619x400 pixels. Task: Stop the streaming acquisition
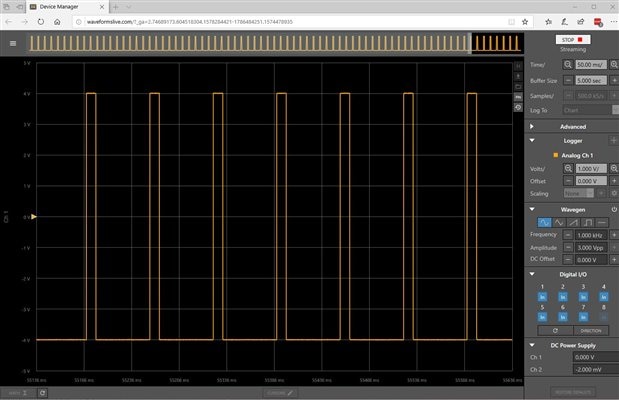[573, 40]
